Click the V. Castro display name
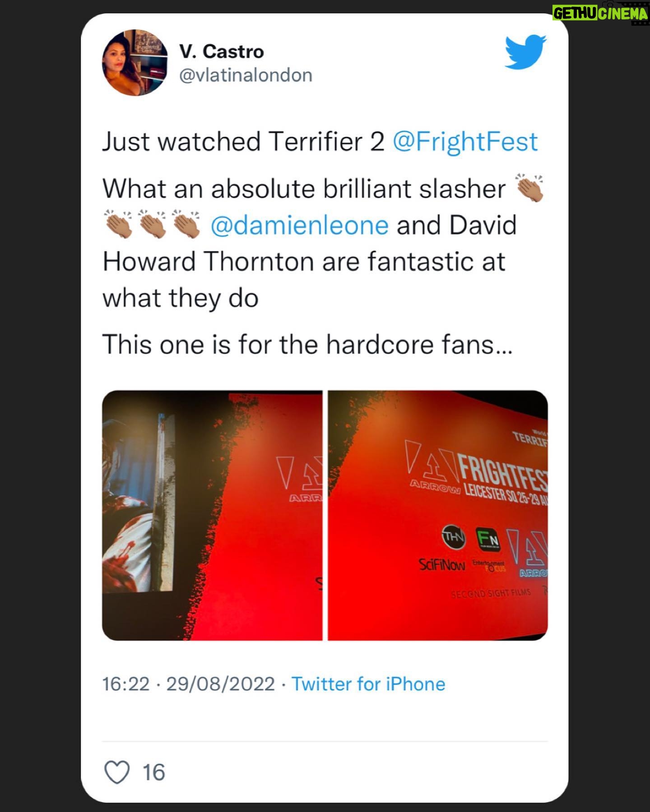 [221, 51]
